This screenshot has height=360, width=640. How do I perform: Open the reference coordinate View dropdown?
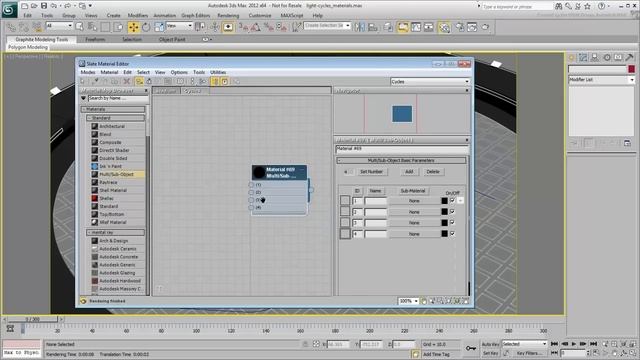[x=179, y=26]
